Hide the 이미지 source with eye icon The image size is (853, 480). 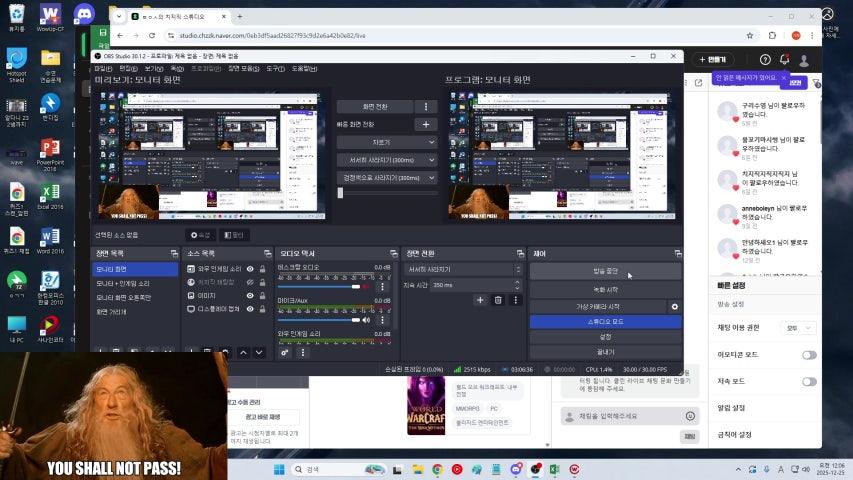[x=249, y=296]
